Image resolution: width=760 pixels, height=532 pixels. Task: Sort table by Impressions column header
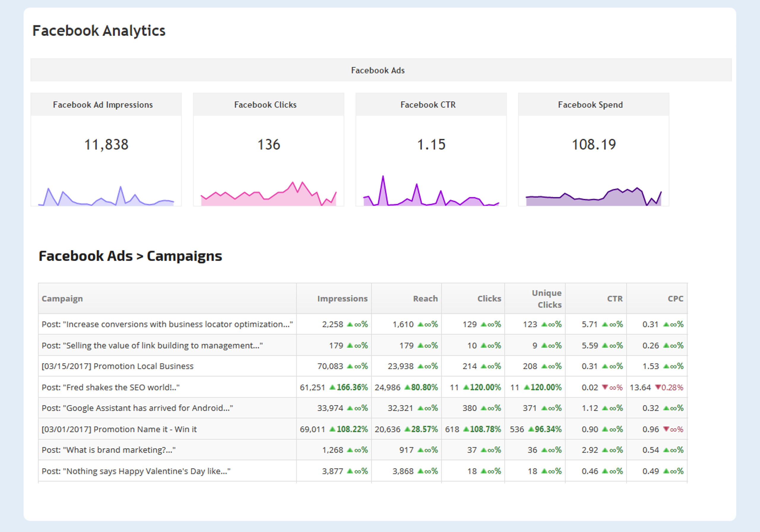point(342,299)
